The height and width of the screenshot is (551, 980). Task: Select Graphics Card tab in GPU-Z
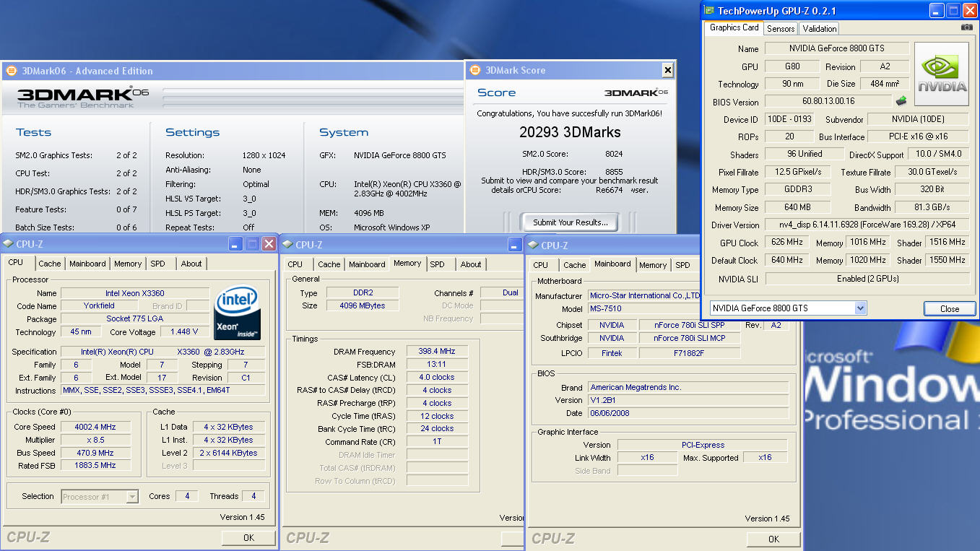click(734, 27)
